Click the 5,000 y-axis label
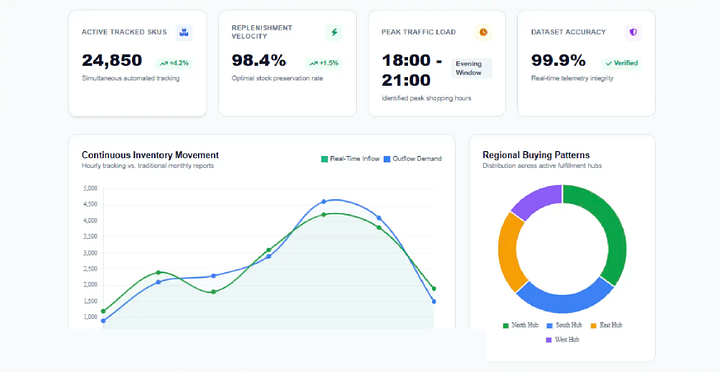The height and width of the screenshot is (372, 720). [90, 188]
